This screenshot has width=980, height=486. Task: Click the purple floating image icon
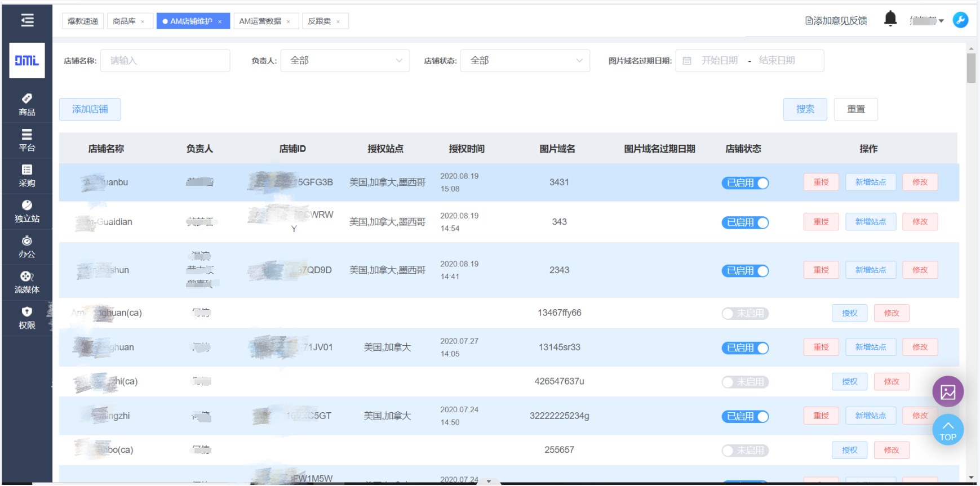pos(948,391)
